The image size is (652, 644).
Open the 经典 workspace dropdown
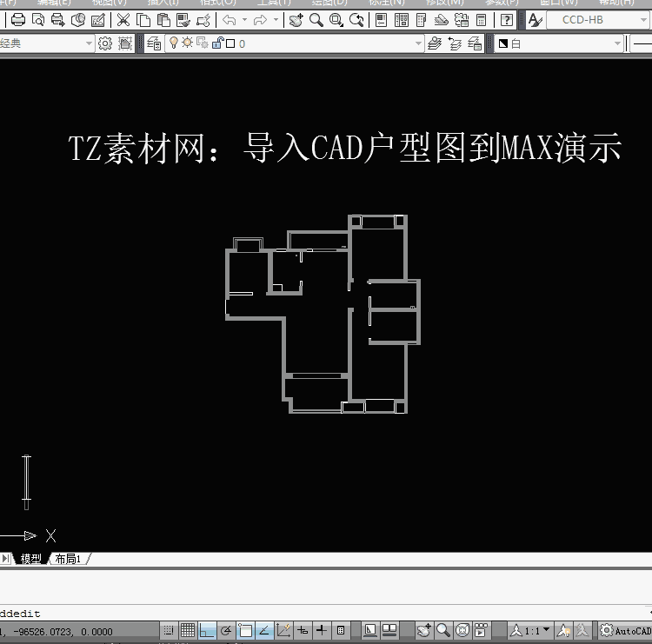point(46,43)
